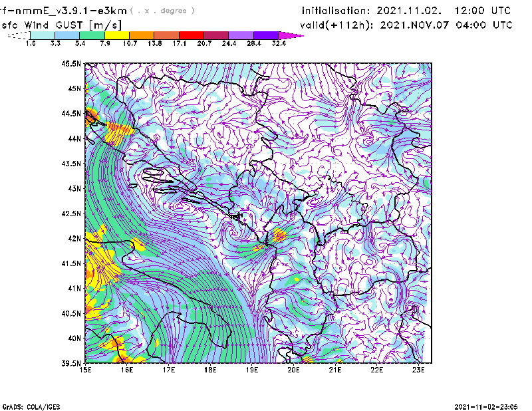Click the 'initialisation: 2021.11.02. 12:00 UTC' line
The image size is (532, 411).
coord(406,11)
